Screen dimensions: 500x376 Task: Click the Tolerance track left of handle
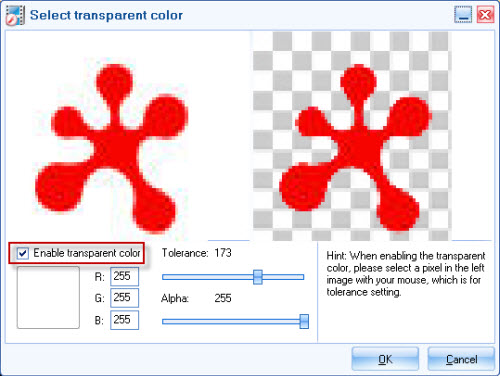point(207,277)
